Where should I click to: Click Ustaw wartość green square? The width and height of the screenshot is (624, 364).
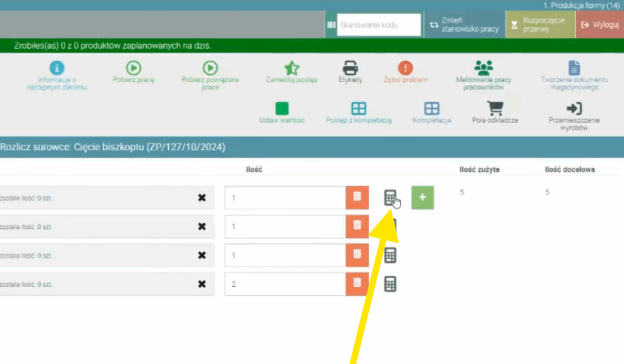coord(282,109)
